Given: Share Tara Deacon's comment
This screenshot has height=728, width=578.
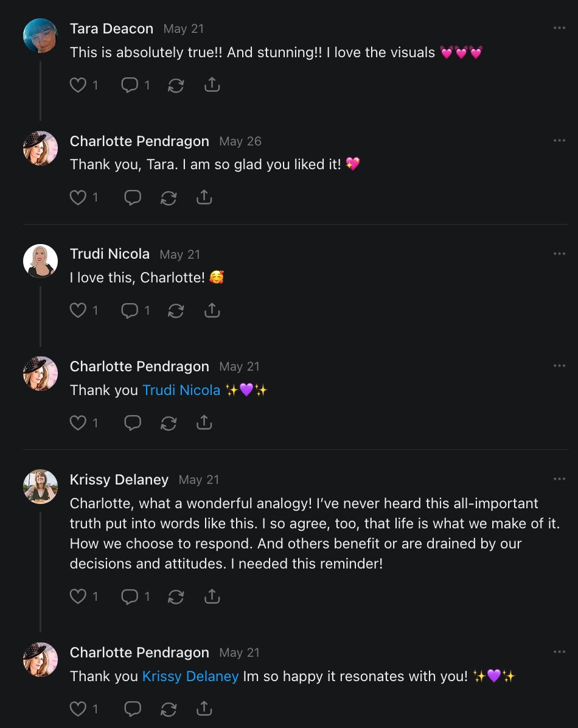Looking at the screenshot, I should click(212, 85).
